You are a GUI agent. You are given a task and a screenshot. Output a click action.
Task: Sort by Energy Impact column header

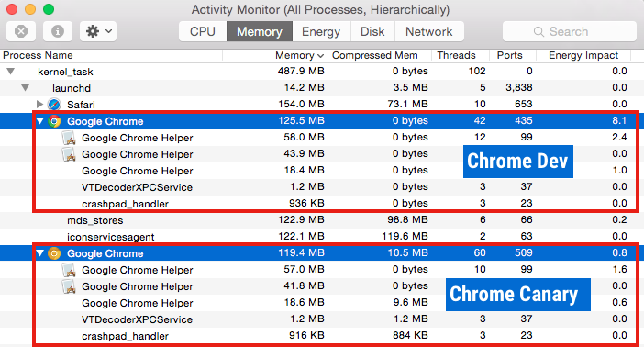click(x=583, y=55)
